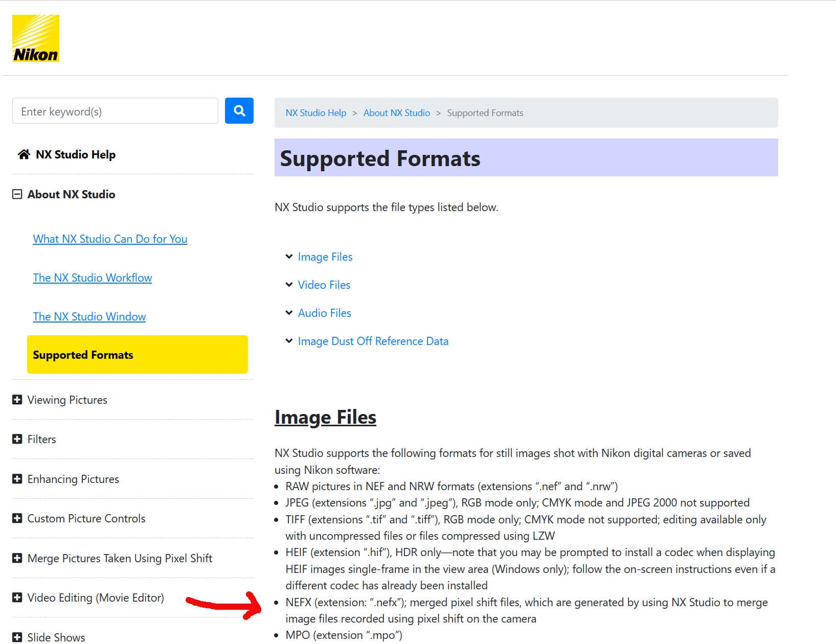Click the chevron beside Image Files link
The width and height of the screenshot is (836, 644).
click(289, 257)
